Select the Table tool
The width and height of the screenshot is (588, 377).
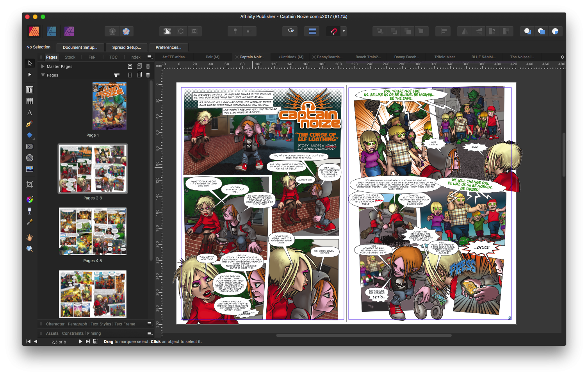[30, 101]
